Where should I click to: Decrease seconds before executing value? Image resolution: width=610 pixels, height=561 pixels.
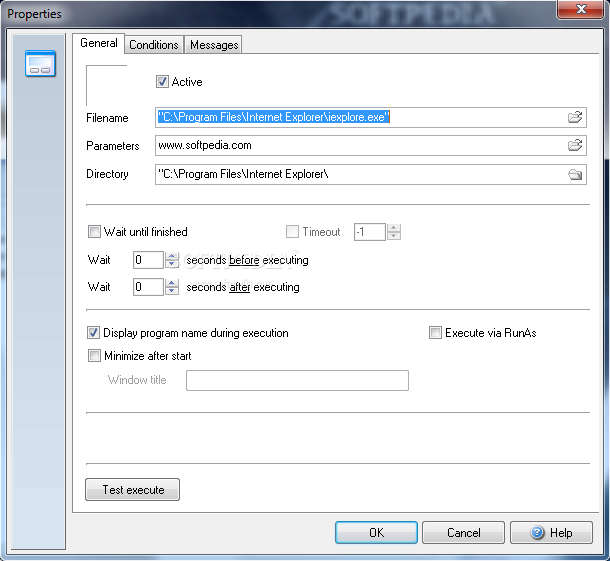(172, 264)
